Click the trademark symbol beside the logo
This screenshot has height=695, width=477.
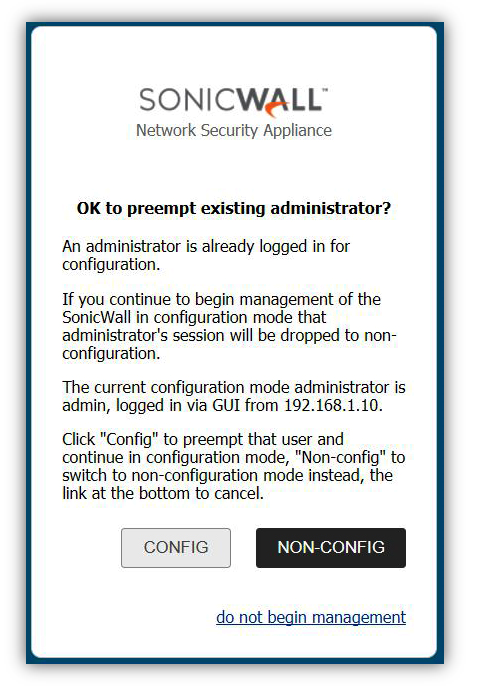[325, 89]
